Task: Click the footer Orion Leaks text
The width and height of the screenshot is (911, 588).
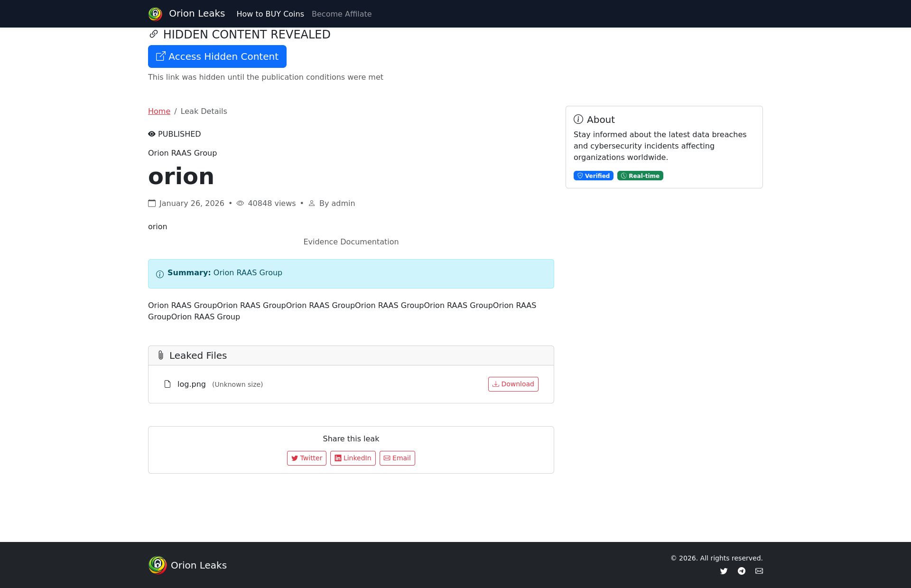Action: click(x=199, y=565)
